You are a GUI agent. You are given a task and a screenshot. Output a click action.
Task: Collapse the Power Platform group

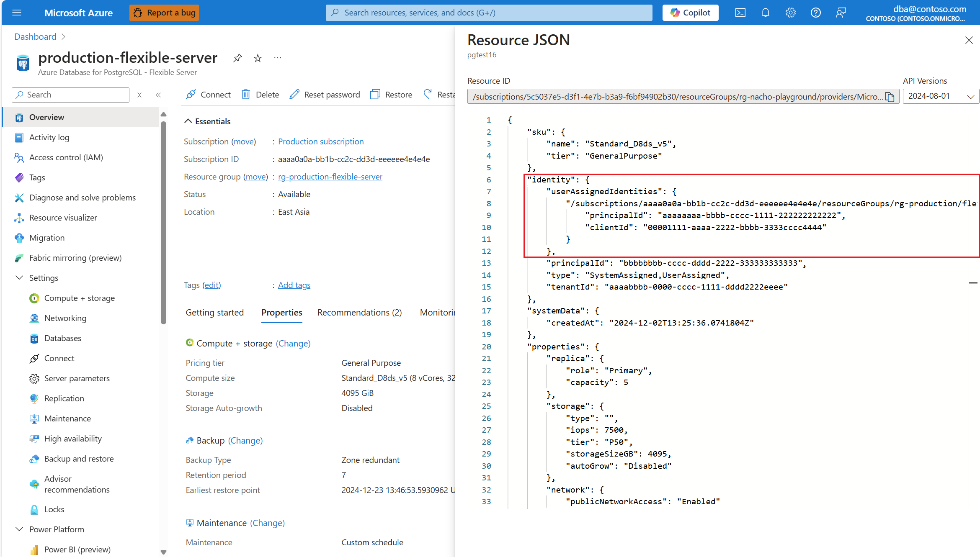click(x=19, y=529)
